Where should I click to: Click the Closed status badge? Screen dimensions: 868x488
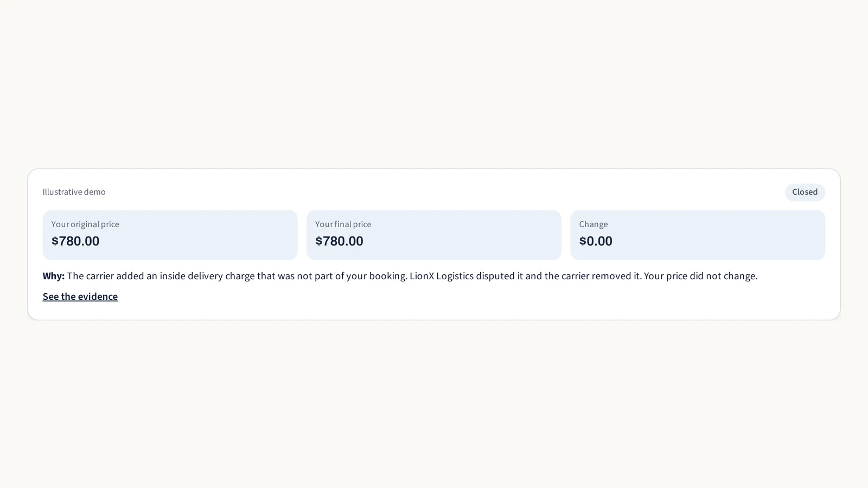[805, 192]
